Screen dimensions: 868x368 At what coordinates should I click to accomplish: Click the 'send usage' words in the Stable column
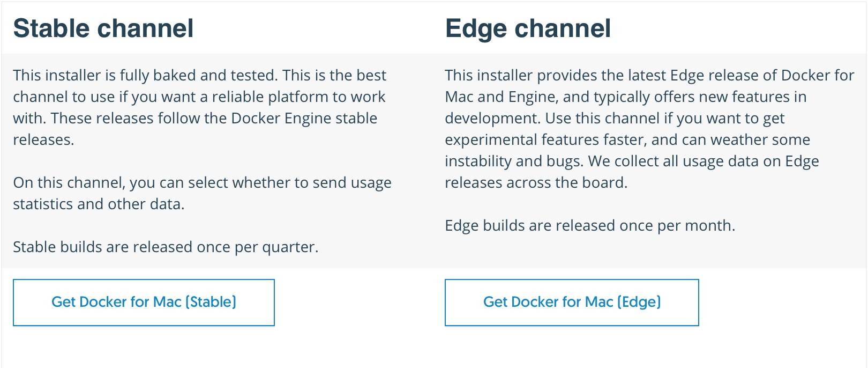click(x=352, y=183)
